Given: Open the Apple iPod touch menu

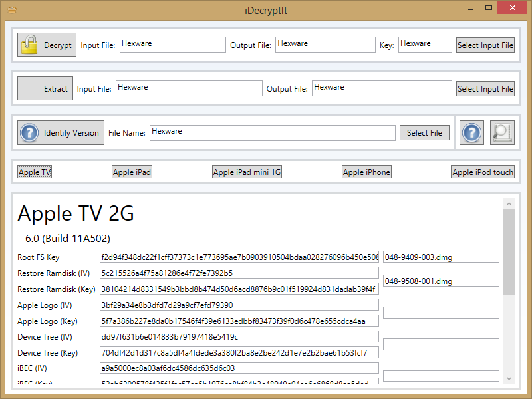Looking at the screenshot, I should point(483,172).
